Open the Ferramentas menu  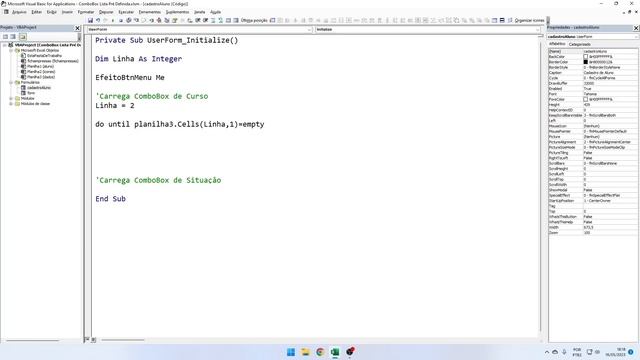(149, 12)
